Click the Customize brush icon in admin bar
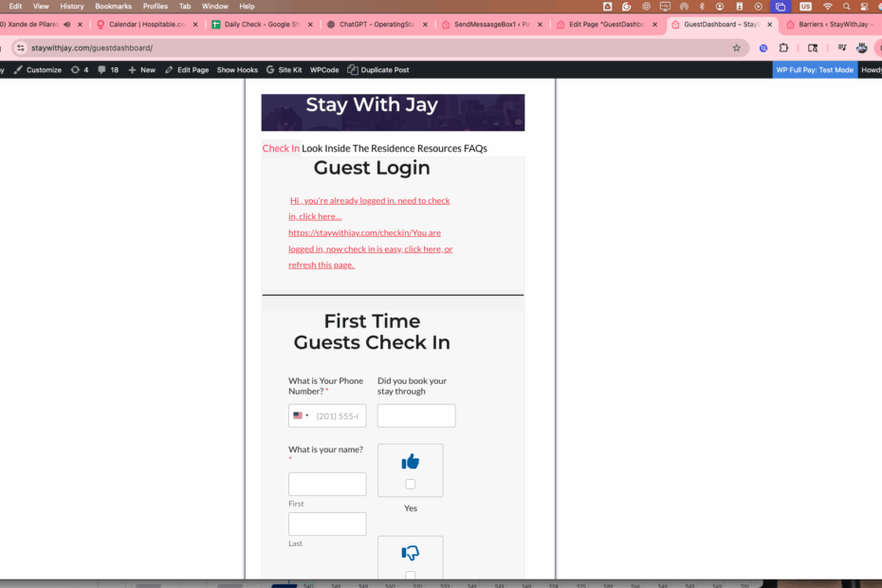Viewport: 882px width, 588px height. coord(18,70)
